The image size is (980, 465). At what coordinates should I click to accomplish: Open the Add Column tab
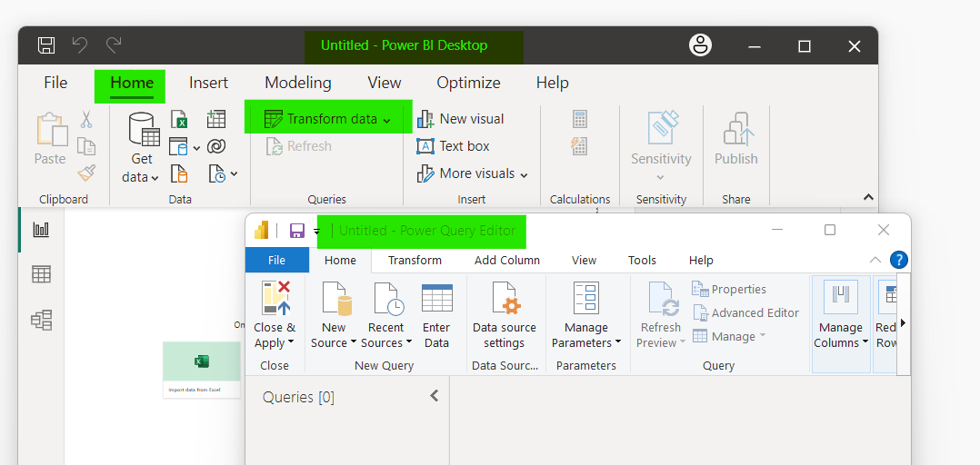click(x=507, y=261)
